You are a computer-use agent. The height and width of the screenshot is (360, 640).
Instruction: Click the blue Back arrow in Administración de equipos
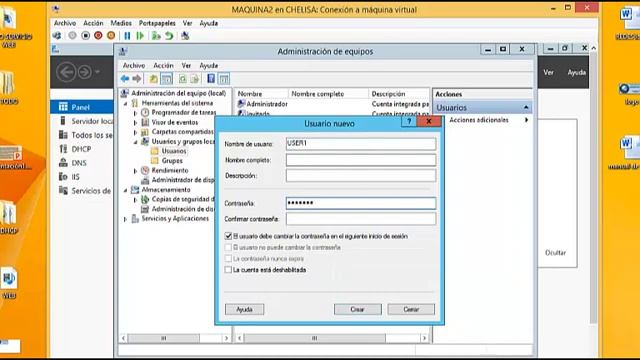click(x=125, y=79)
